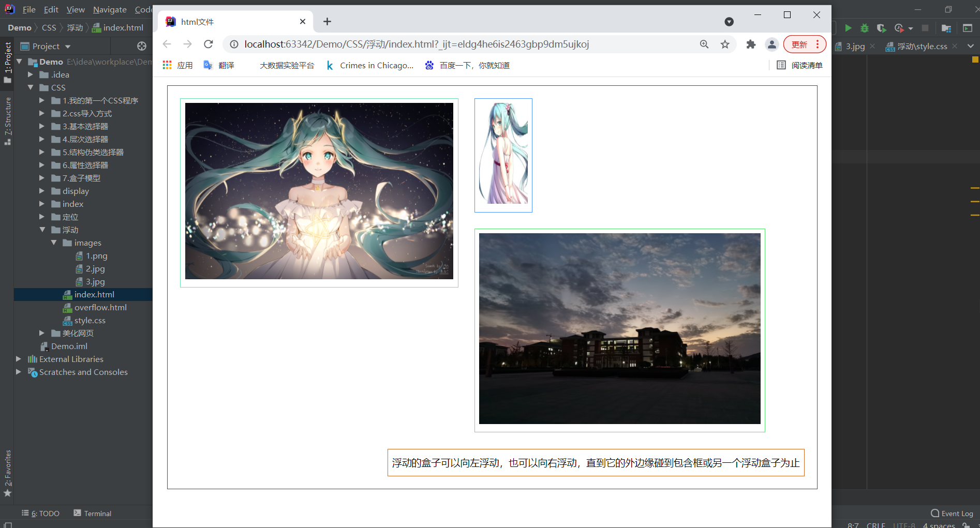Open a new browser tab
Image resolution: width=980 pixels, height=528 pixels.
tap(327, 22)
